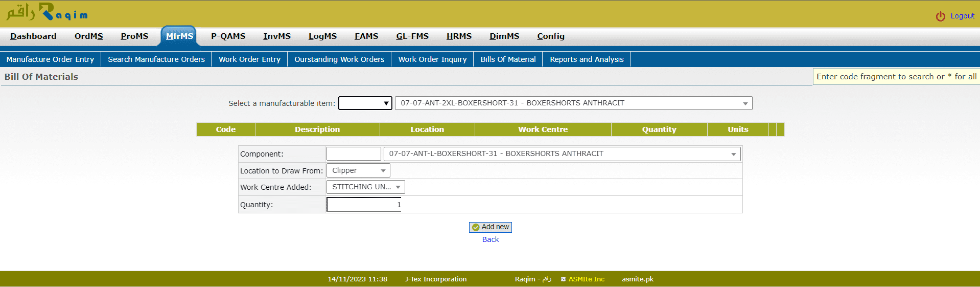The height and width of the screenshot is (287, 980).
Task: Click the Logout link text
Action: click(962, 16)
